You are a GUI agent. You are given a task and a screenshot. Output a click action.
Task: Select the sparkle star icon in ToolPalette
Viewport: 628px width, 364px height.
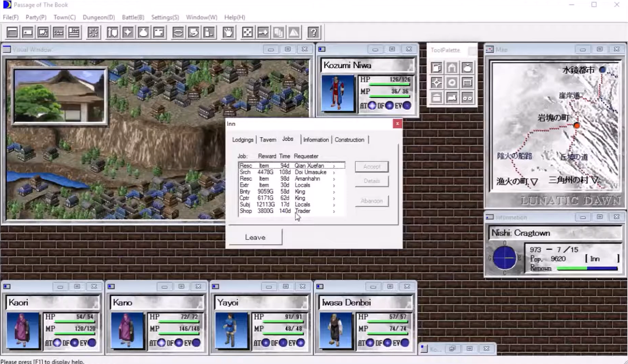436,82
